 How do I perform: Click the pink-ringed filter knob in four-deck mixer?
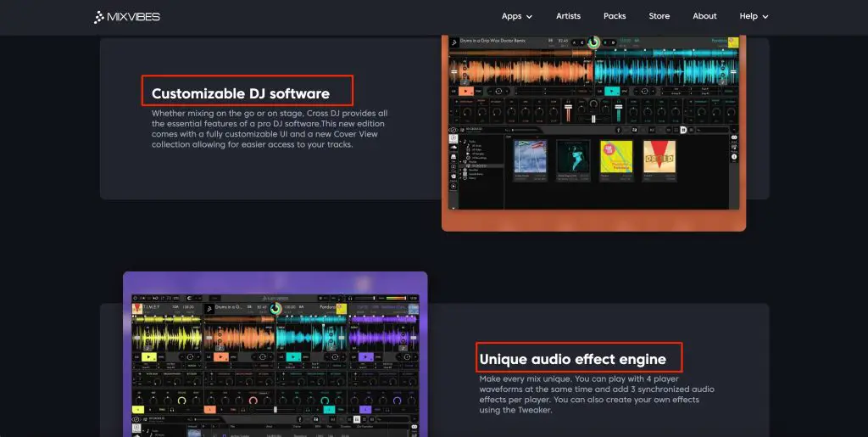(x=253, y=400)
